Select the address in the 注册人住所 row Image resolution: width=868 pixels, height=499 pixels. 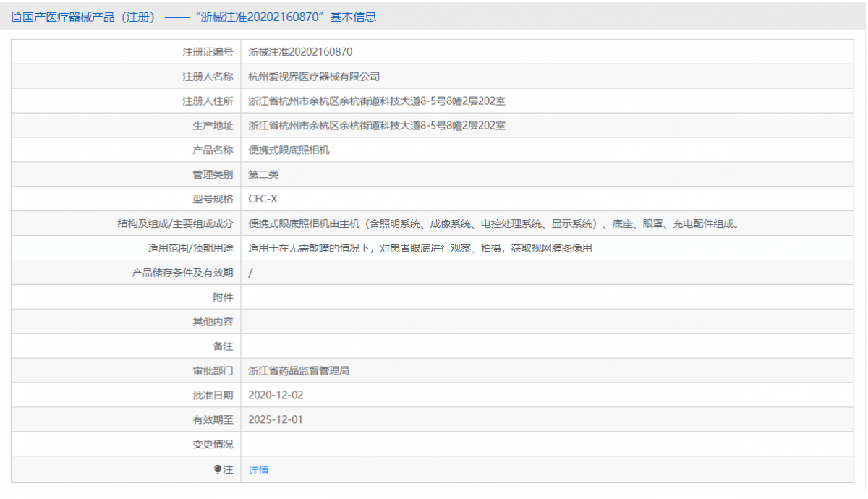pos(377,101)
